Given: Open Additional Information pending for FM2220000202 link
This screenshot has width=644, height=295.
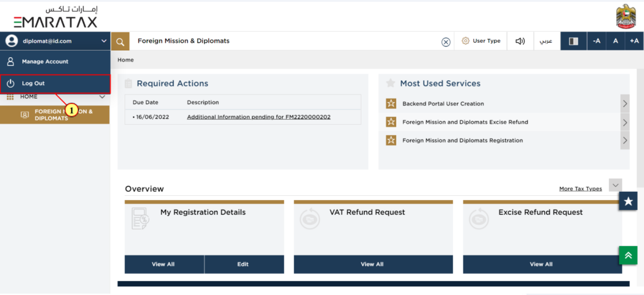Looking at the screenshot, I should [x=259, y=117].
